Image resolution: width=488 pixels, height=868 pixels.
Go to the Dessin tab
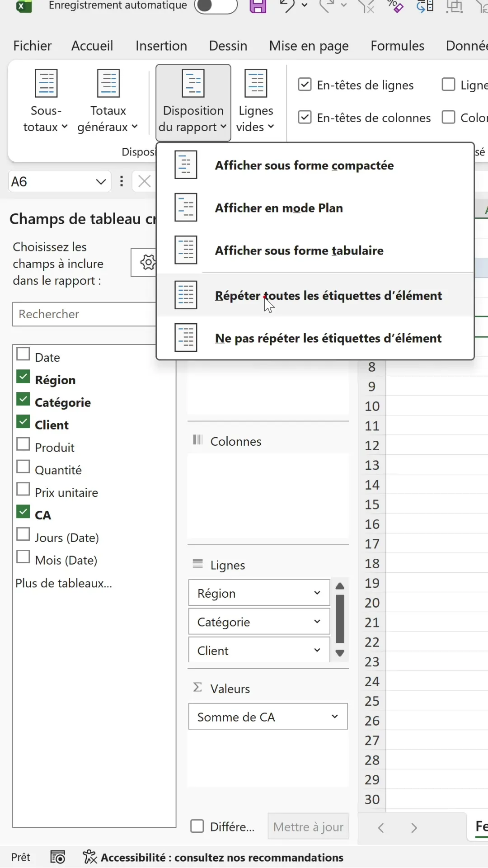228,46
